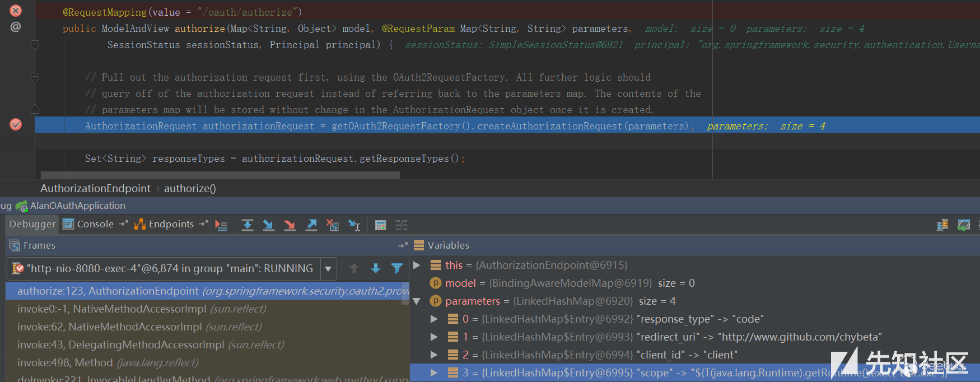This screenshot has height=382, width=980.
Task: Open Evaluate Expression calculator icon
Action: (381, 225)
